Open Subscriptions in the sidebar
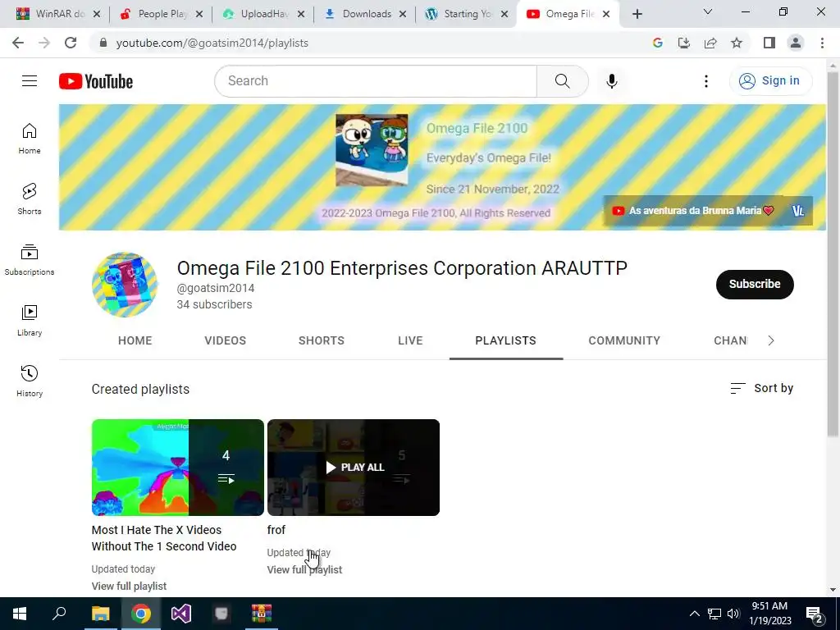 pos(30,260)
